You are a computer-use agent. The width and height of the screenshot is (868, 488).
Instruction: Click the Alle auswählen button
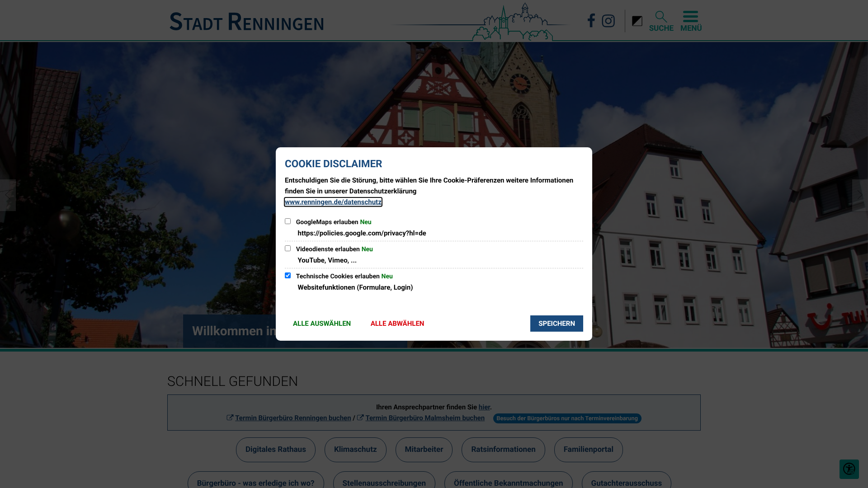click(321, 324)
